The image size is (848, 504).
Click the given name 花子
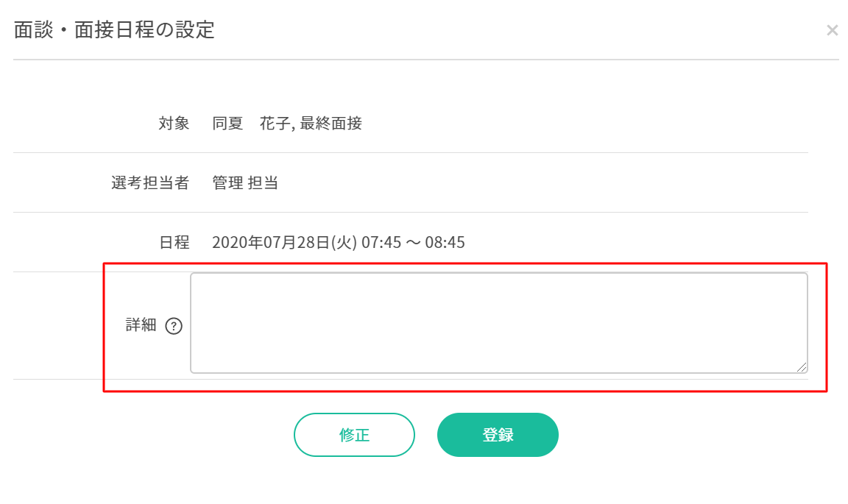[275, 123]
